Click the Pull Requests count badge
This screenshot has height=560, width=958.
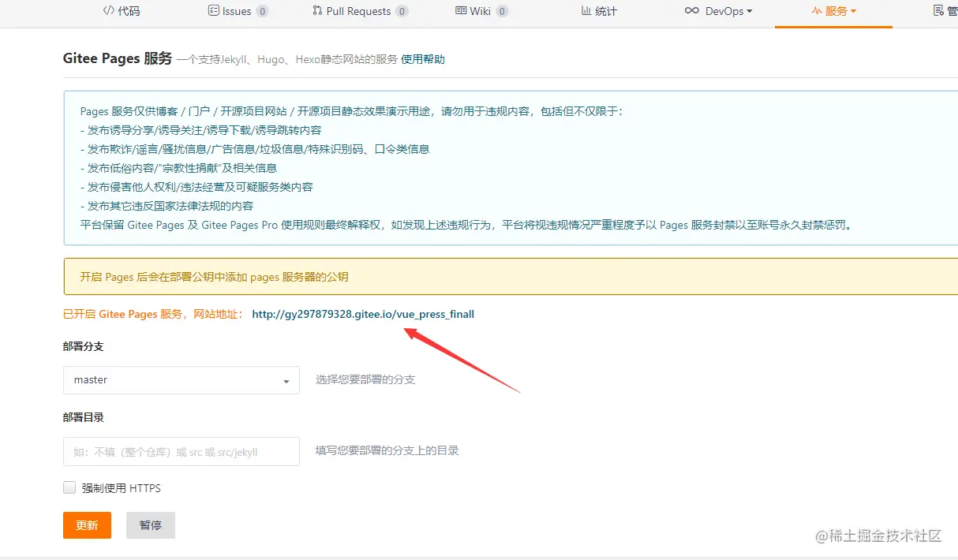tap(402, 11)
